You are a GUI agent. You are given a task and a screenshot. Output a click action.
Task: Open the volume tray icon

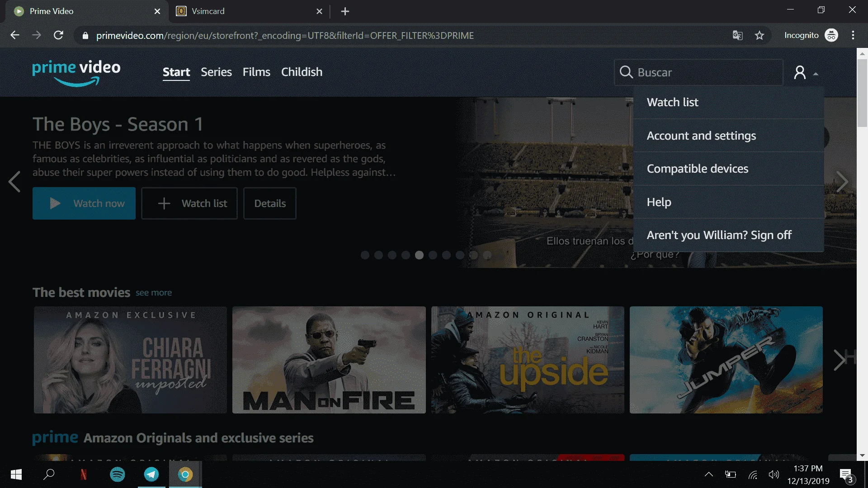(x=774, y=474)
